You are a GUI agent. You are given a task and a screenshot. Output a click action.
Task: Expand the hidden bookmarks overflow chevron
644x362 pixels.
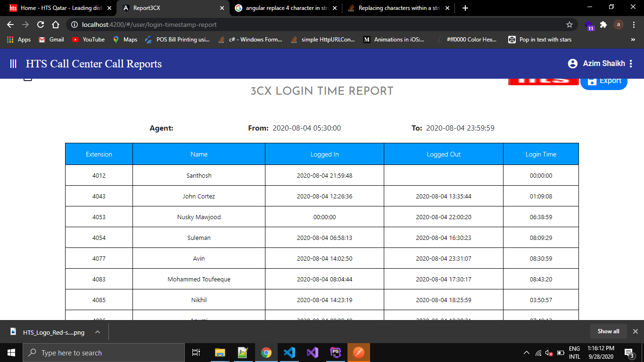(x=633, y=40)
